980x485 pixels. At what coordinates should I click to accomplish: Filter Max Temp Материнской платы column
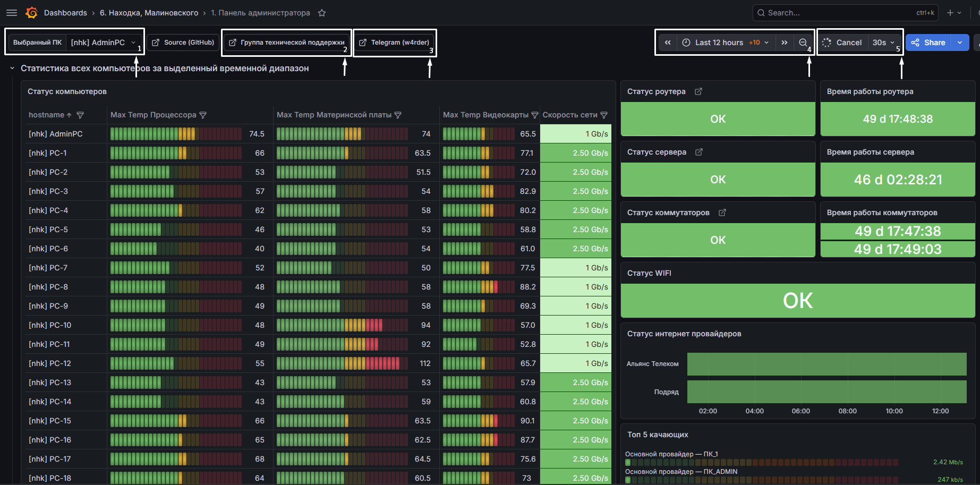coord(398,115)
